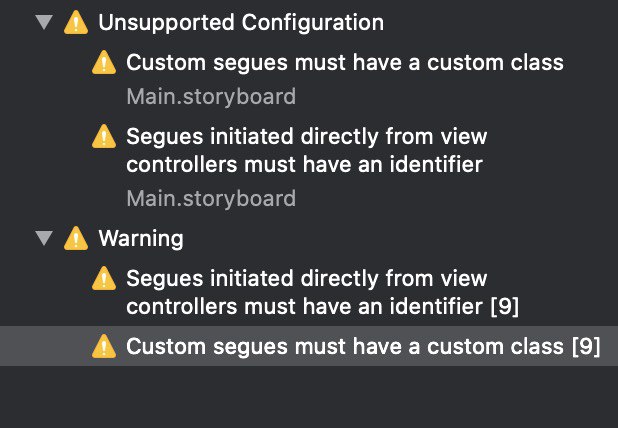Collapse the Unsupported Configuration group triangle

click(x=44, y=22)
